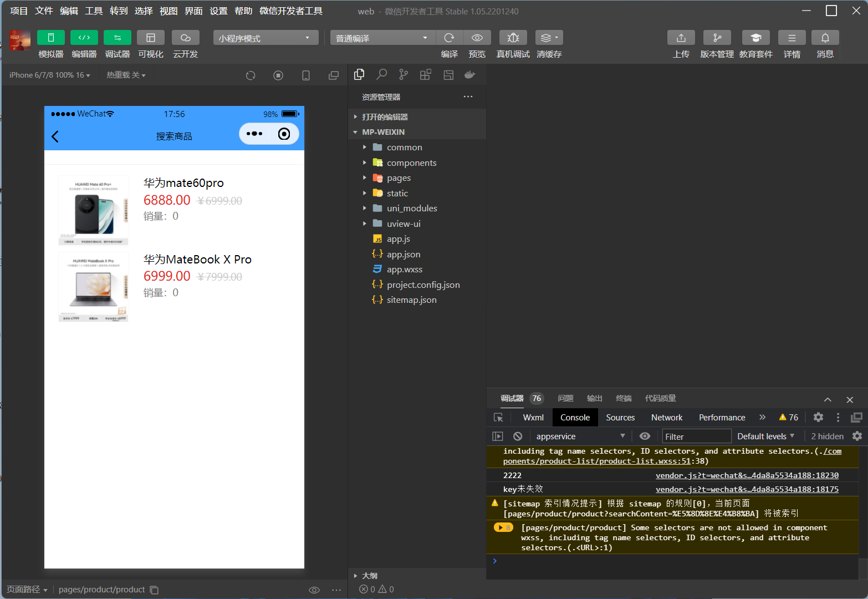Open the 项目 menu in menu bar
Image resolution: width=868 pixels, height=599 pixels.
(x=19, y=11)
